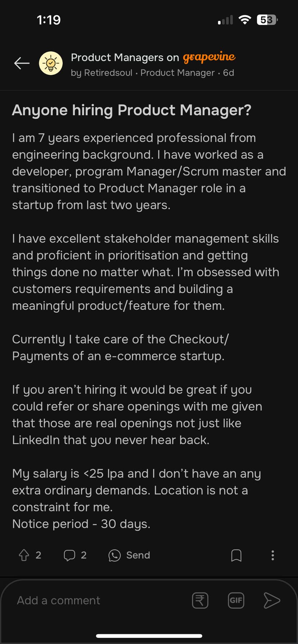The height and width of the screenshot is (644, 298).
Task: Tap the 1:19 clock in status bar
Action: 49,20
